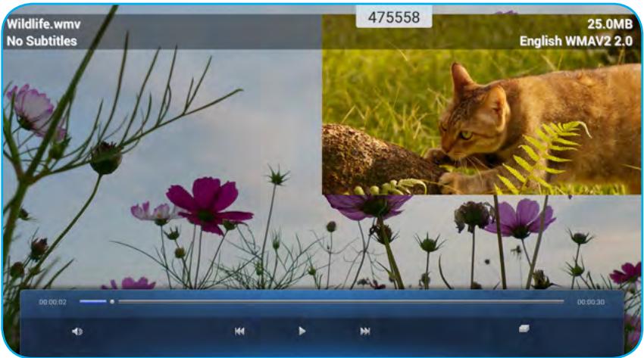The height and width of the screenshot is (358, 644).
Task: Click the seek bar progress handle
Action: pyautogui.click(x=112, y=301)
